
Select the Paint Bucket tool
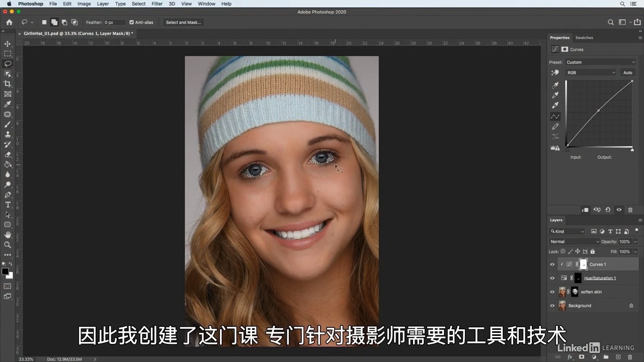8,164
